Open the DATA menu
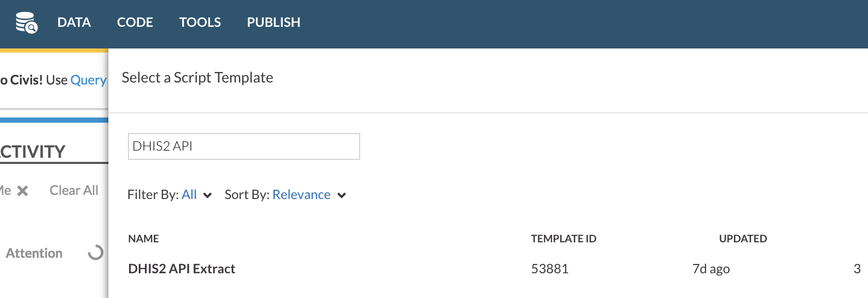 pyautogui.click(x=74, y=22)
